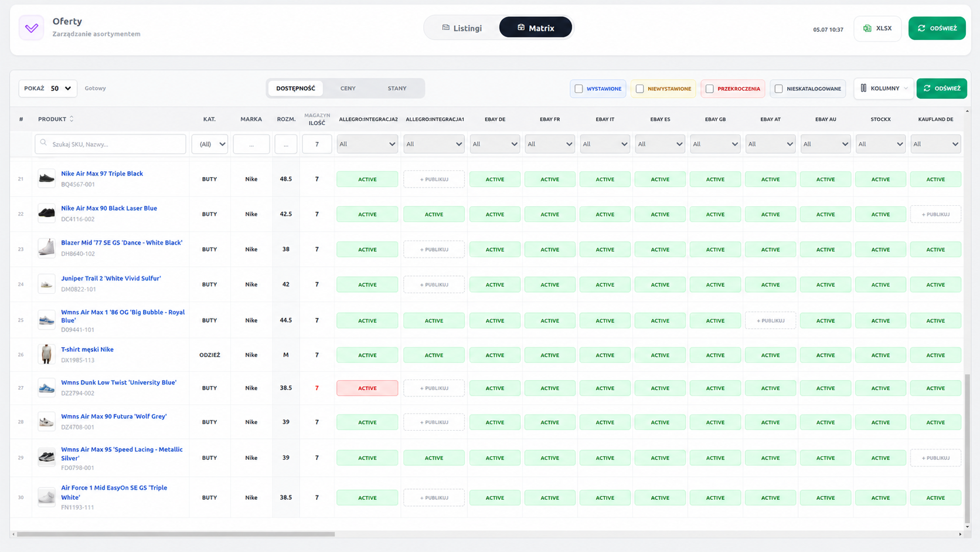Click the horizontal scrollbar at table bottom

[176, 534]
